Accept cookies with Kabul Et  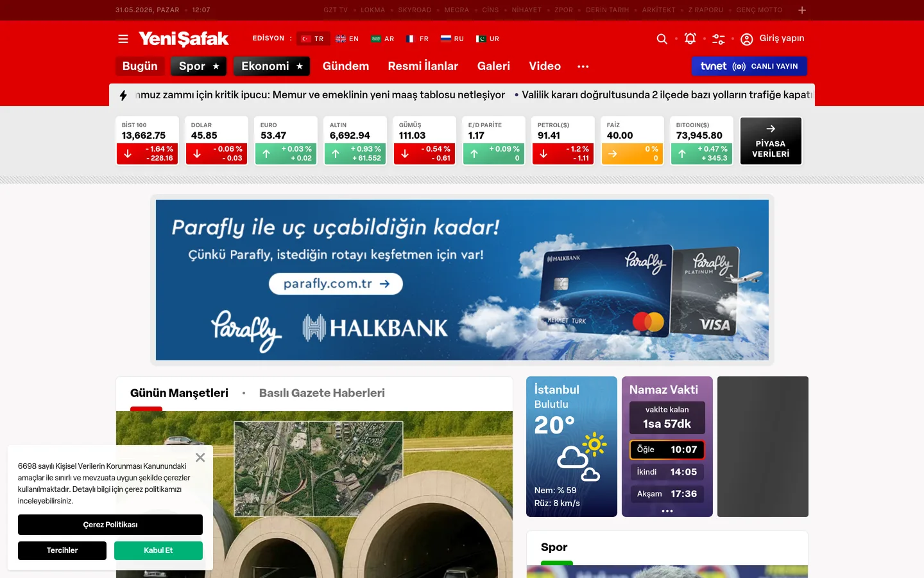pos(158,550)
